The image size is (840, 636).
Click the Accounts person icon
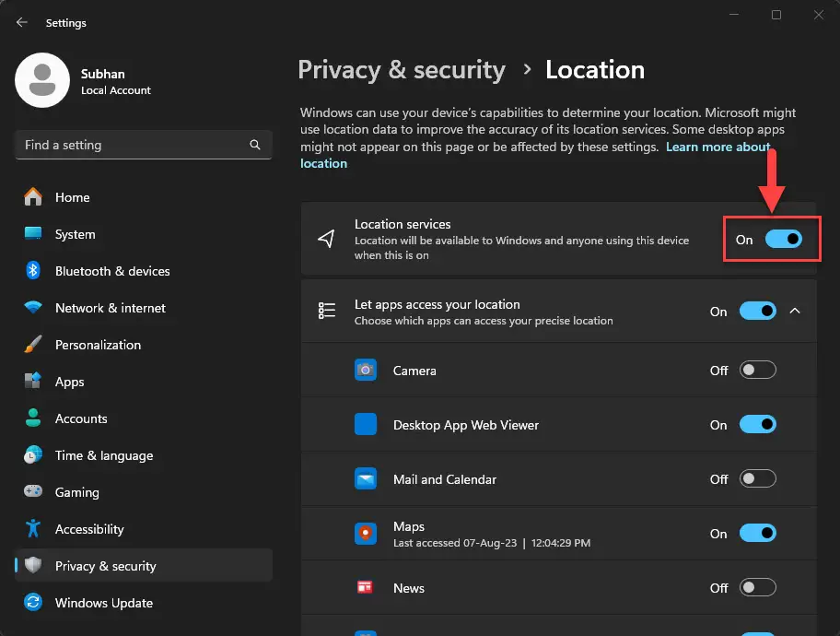33,418
